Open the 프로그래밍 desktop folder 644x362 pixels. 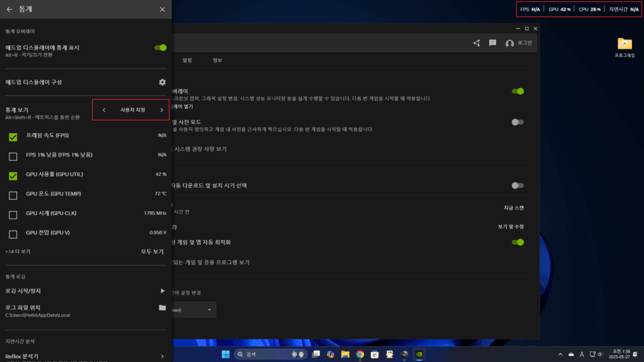(x=625, y=48)
